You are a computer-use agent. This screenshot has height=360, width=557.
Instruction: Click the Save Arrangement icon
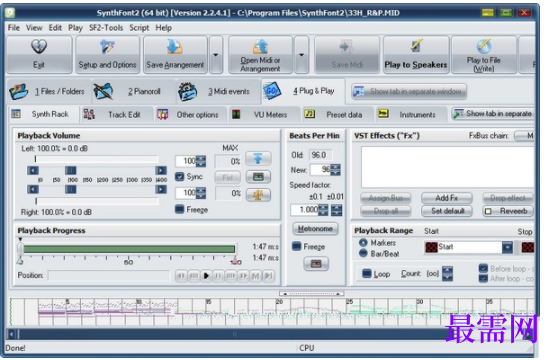tap(174, 47)
